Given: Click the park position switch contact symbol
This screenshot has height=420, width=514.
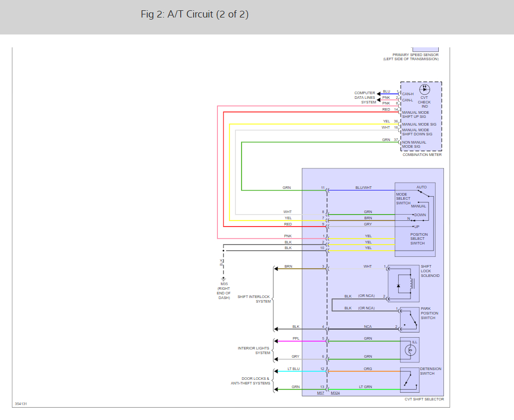Looking at the screenshot, I should tap(410, 320).
